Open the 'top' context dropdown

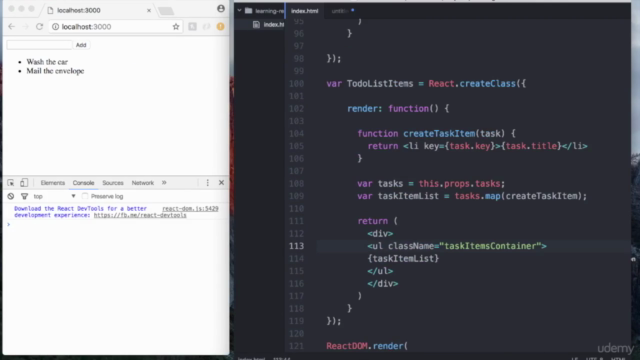pyautogui.click(x=54, y=196)
